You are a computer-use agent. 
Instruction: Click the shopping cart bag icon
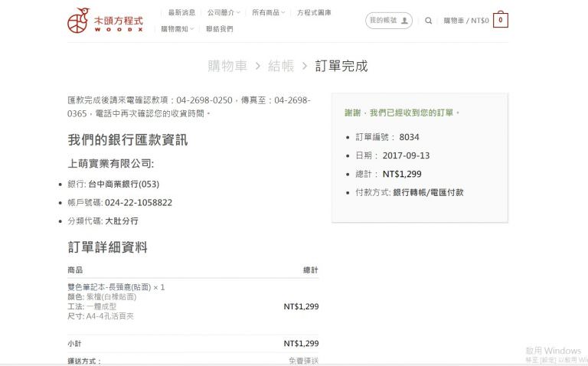501,21
